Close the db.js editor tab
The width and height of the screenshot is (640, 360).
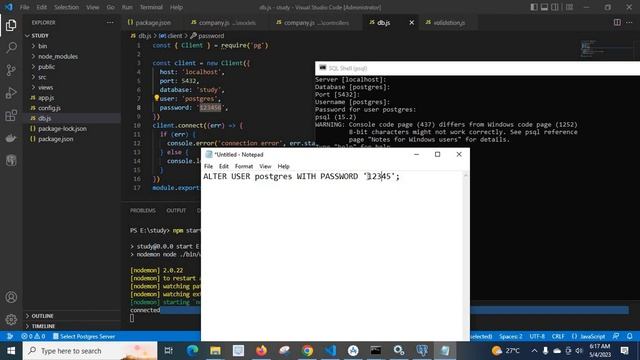(x=411, y=22)
